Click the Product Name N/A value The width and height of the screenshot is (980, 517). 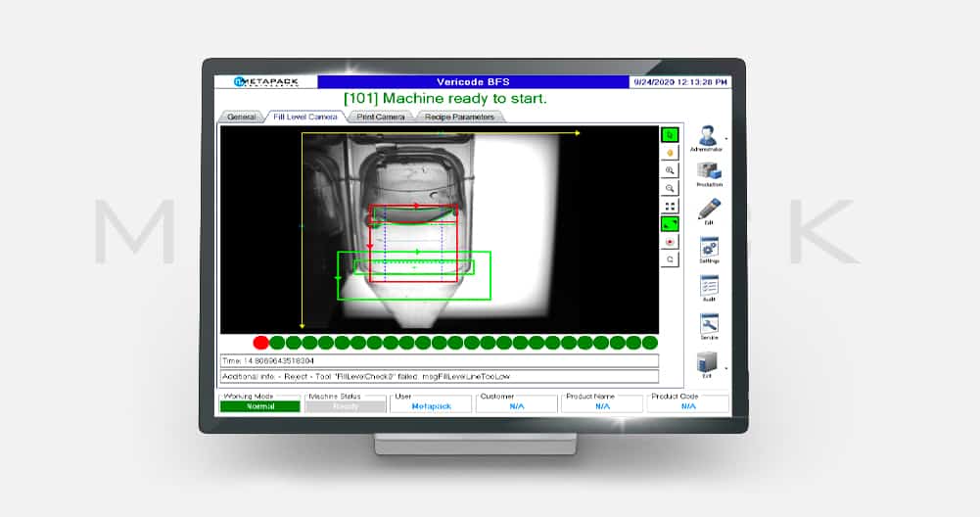pyautogui.click(x=602, y=406)
